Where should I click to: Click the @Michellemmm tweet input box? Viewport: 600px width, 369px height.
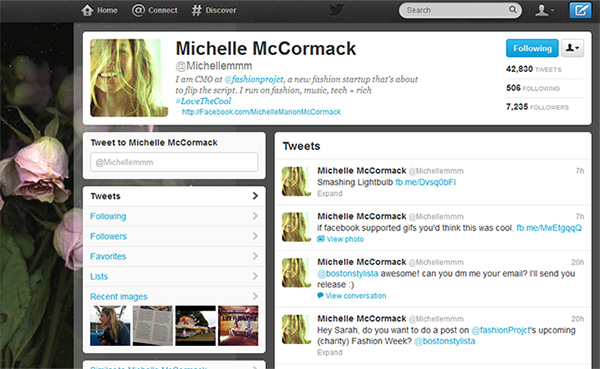[174, 162]
